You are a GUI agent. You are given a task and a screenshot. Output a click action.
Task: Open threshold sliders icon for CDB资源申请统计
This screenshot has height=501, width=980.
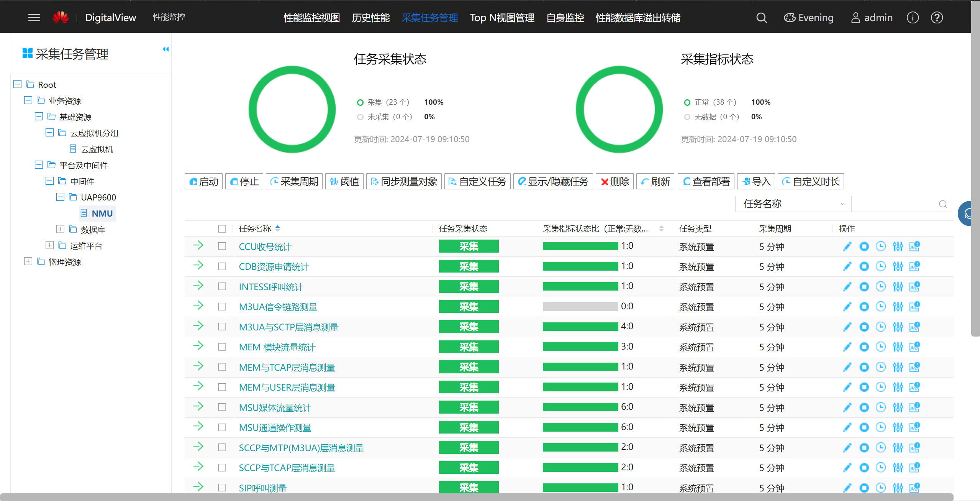[898, 266]
